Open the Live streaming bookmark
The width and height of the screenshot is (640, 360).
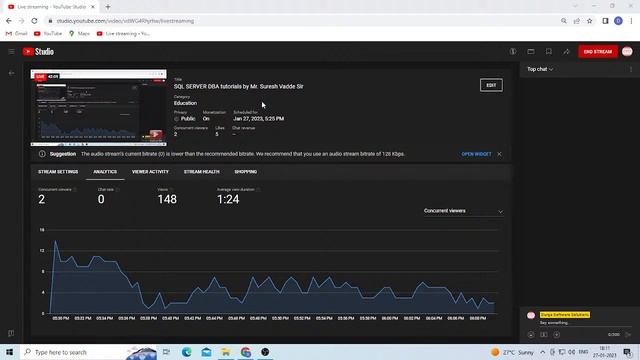coord(123,33)
